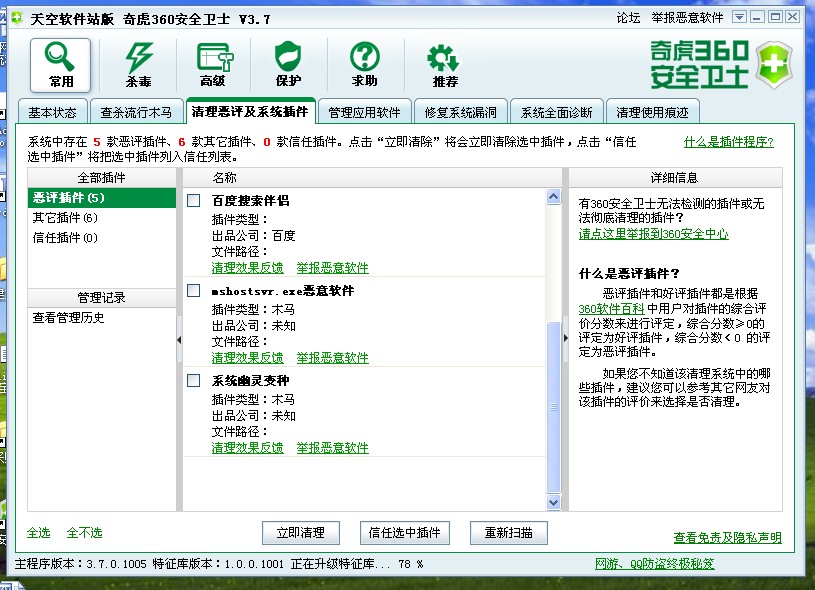Select 信任插件 (0) category
The height and width of the screenshot is (590, 815).
pos(102,238)
